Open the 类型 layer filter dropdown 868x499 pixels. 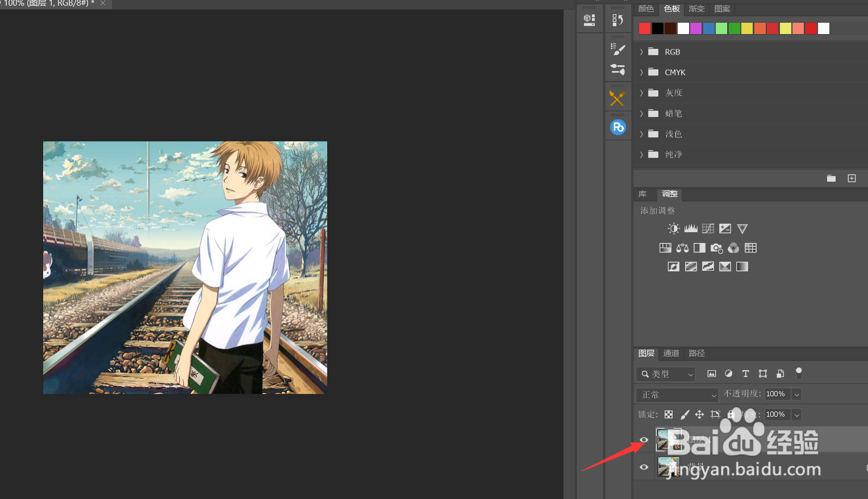click(666, 374)
